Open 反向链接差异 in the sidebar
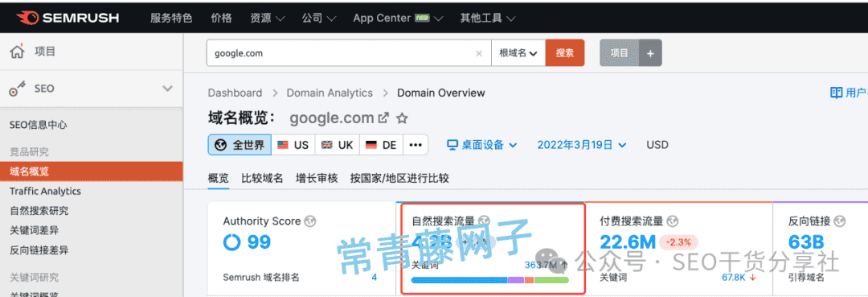This screenshot has width=868, height=297. click(39, 250)
